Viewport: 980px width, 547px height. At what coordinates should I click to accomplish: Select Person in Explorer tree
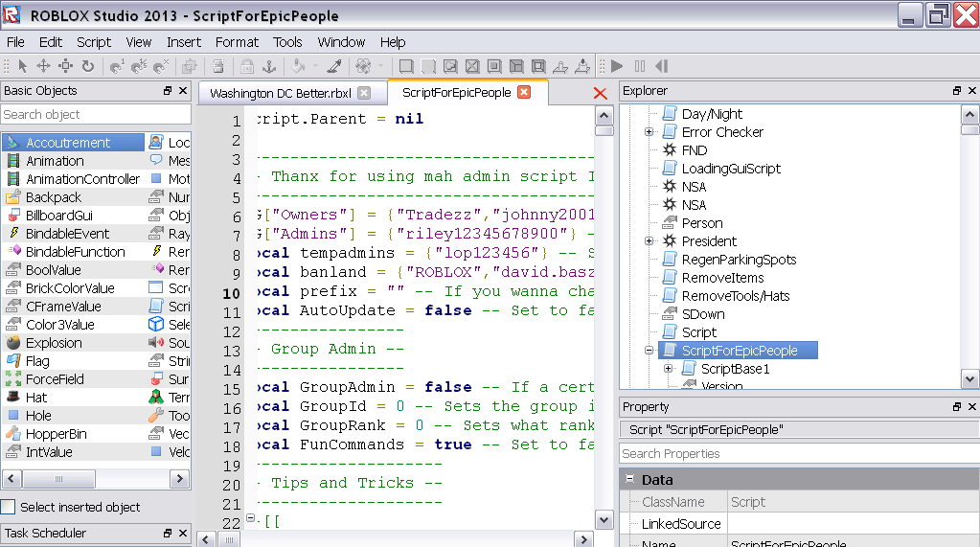pos(702,223)
